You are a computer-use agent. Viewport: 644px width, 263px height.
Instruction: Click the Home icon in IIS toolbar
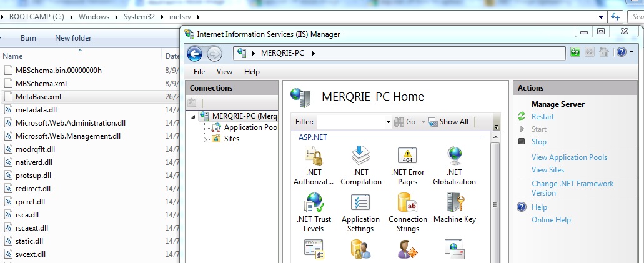pyautogui.click(x=603, y=52)
